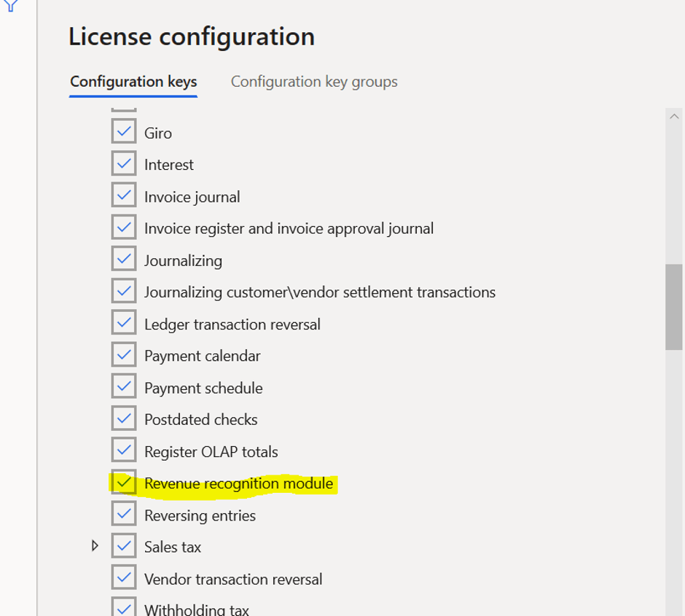Select the Reversing entries item

(x=200, y=515)
